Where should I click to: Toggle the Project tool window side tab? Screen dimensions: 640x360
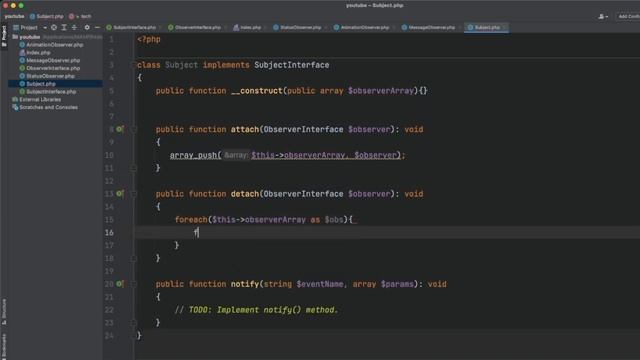point(4,36)
